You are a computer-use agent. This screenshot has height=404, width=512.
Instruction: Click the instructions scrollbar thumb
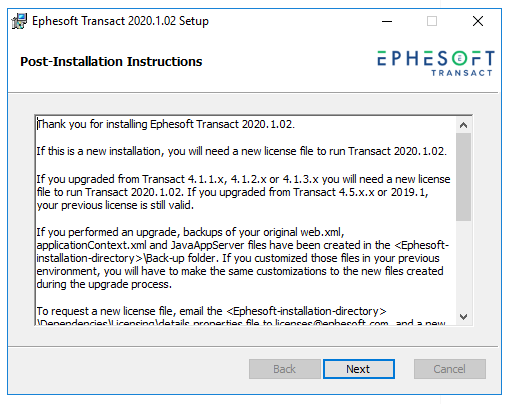(x=463, y=177)
